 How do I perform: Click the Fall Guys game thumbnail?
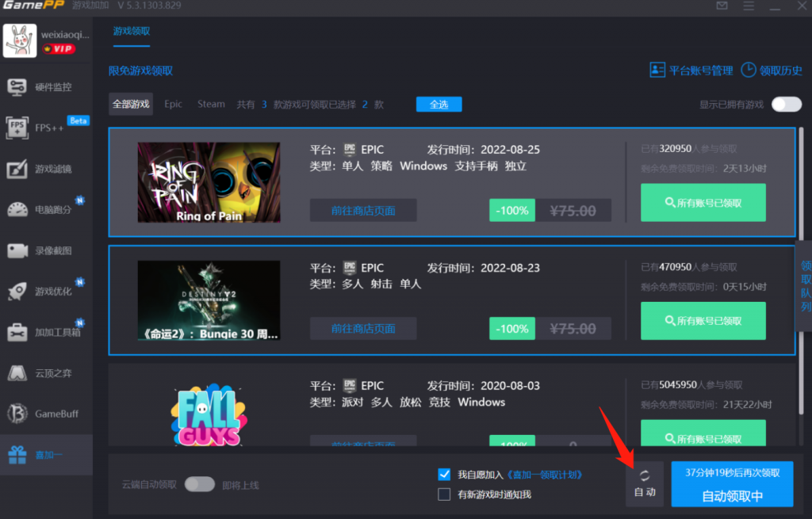(209, 414)
